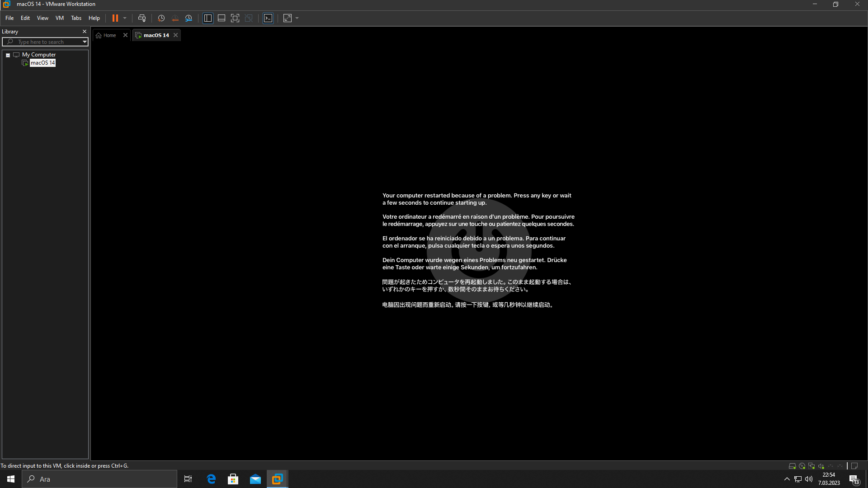Take a snapshot of this VM

161,18
